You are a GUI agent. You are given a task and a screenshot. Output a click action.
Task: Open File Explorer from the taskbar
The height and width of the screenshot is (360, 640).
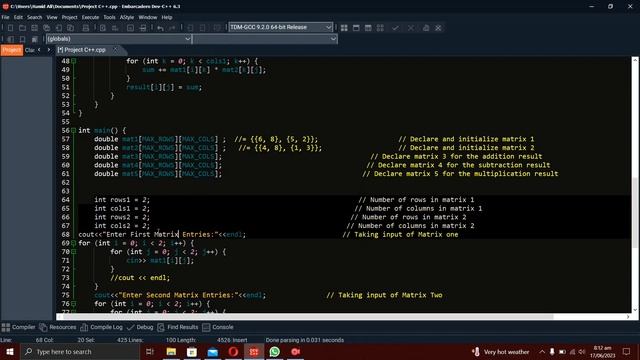pos(171,351)
